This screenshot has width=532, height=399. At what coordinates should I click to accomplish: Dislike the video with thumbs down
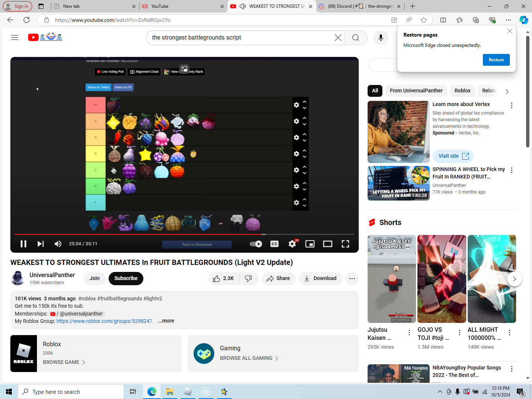coord(249,279)
